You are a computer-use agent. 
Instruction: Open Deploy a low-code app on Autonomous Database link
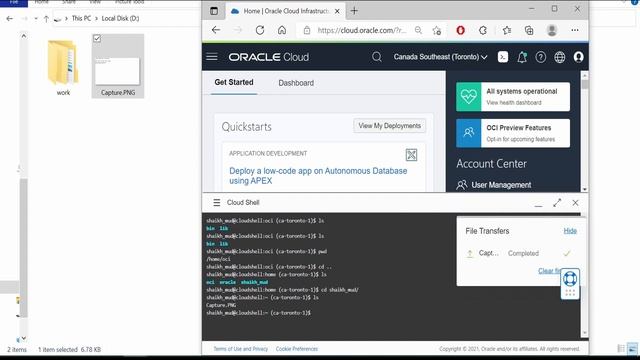318,176
